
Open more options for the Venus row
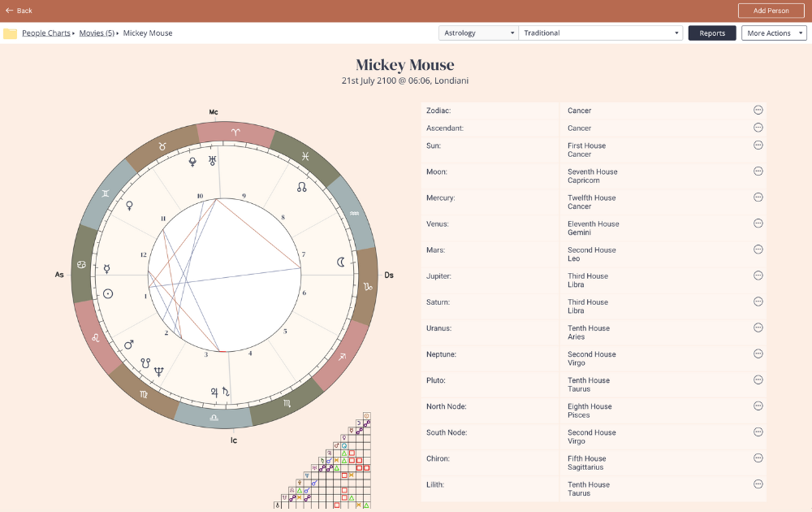point(758,223)
